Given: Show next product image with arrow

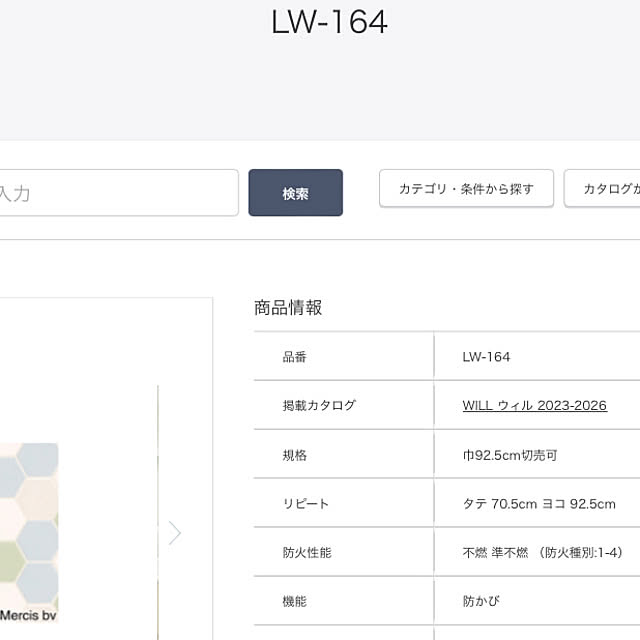Looking at the screenshot, I should tap(175, 533).
